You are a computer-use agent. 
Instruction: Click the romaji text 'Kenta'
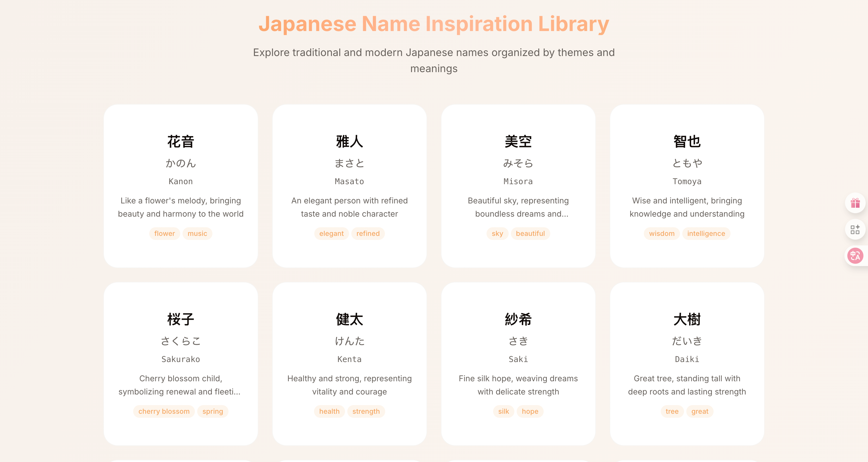[x=349, y=359]
